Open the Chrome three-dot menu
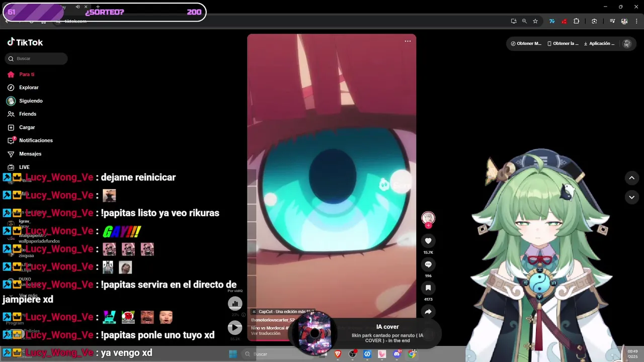The height and width of the screenshot is (362, 644). click(x=637, y=21)
